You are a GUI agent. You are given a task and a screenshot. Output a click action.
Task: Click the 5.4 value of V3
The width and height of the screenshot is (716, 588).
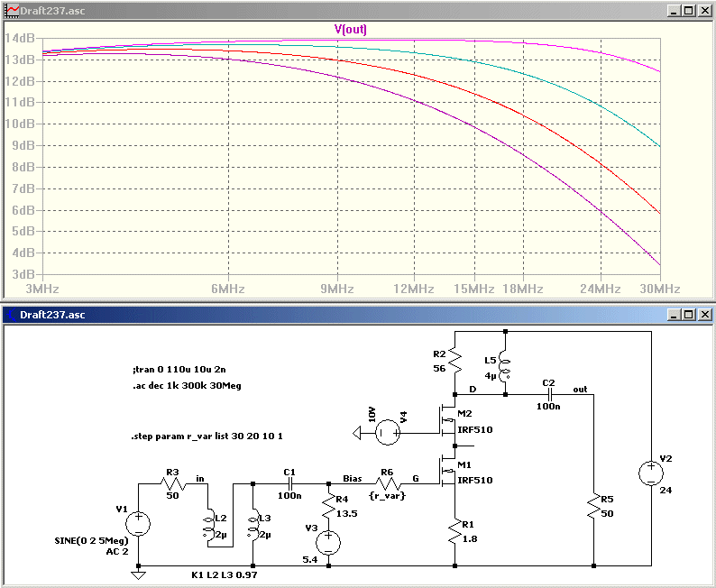click(x=309, y=560)
